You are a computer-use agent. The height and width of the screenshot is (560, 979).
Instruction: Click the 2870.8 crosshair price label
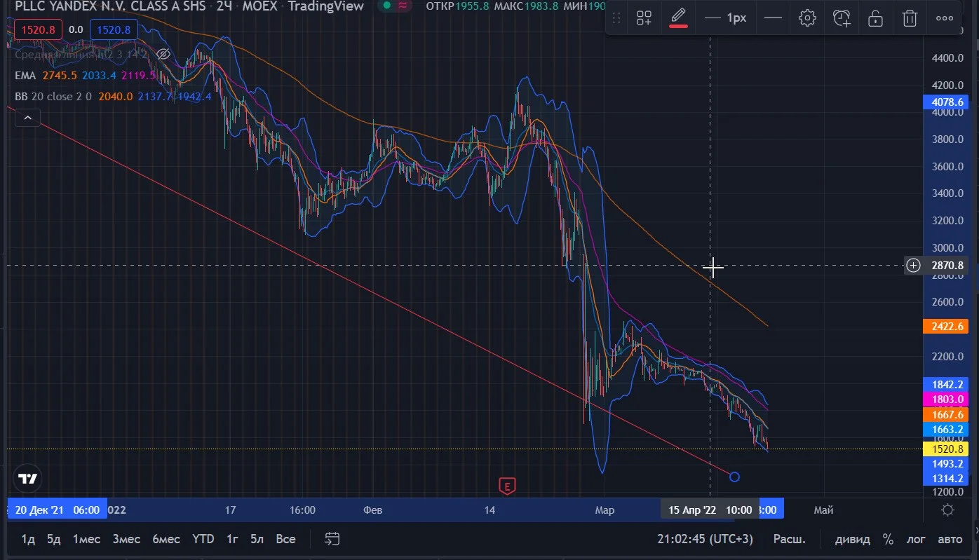[947, 266]
